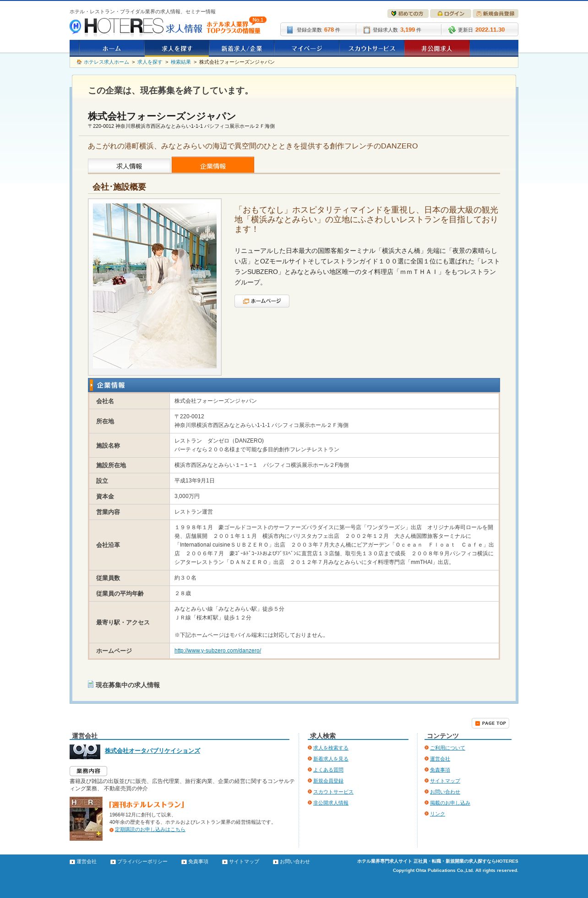The width and height of the screenshot is (588, 898).
Task: Switch to the 企業情報 tab
Action: click(213, 165)
